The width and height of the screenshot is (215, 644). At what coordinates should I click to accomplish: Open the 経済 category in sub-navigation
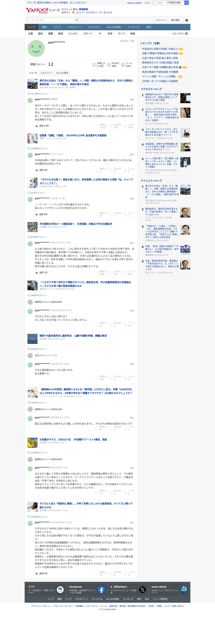coord(61,34)
